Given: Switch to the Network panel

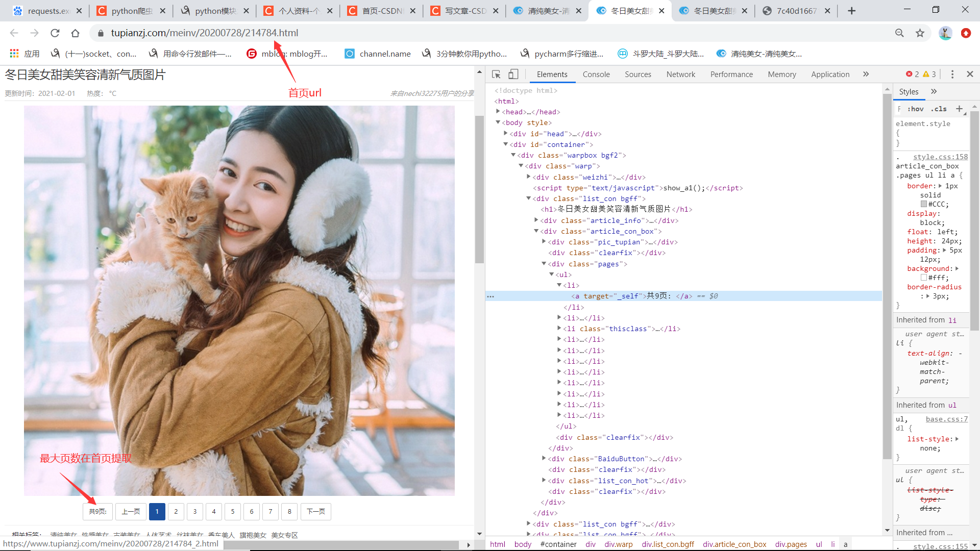Looking at the screenshot, I should pyautogui.click(x=680, y=74).
